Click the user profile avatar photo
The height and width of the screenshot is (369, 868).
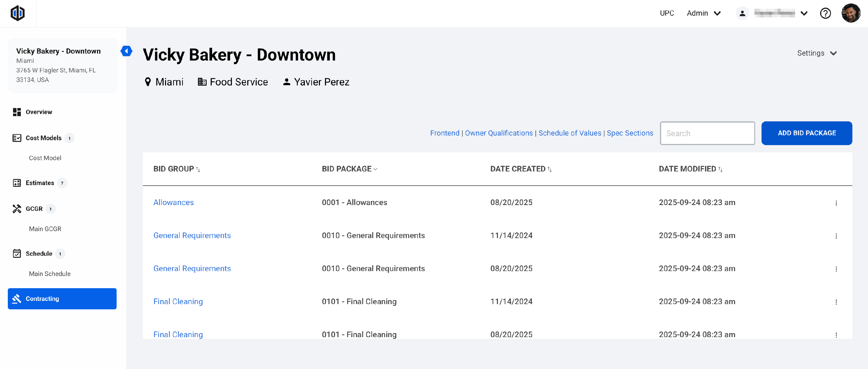pyautogui.click(x=850, y=13)
